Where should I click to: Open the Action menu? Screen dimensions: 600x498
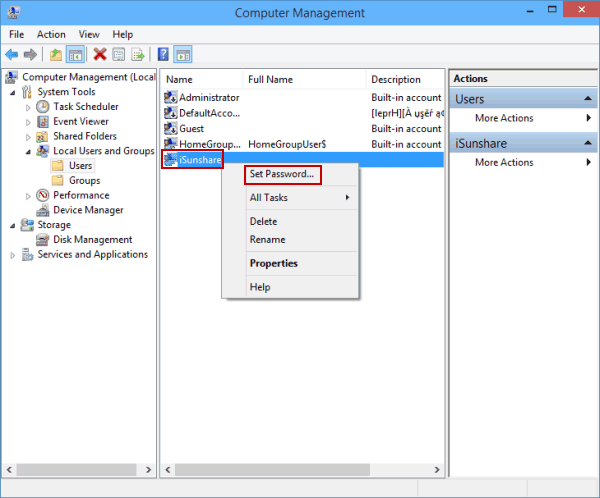tap(51, 34)
